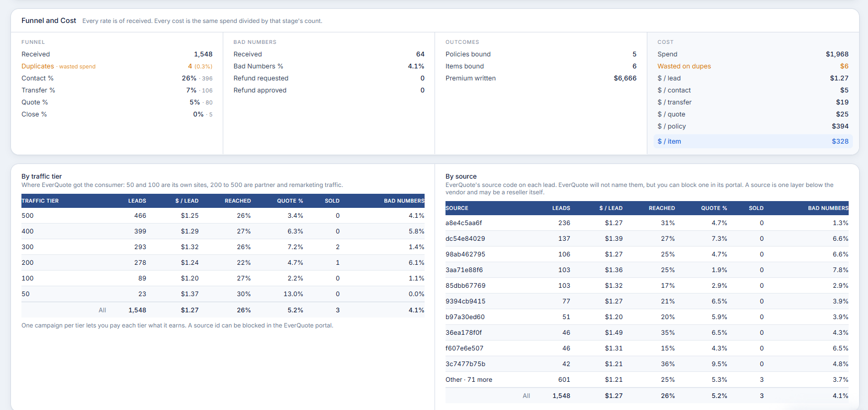Screen dimensions: 868x410
Task: Click the "By source" heading
Action: pos(461,177)
